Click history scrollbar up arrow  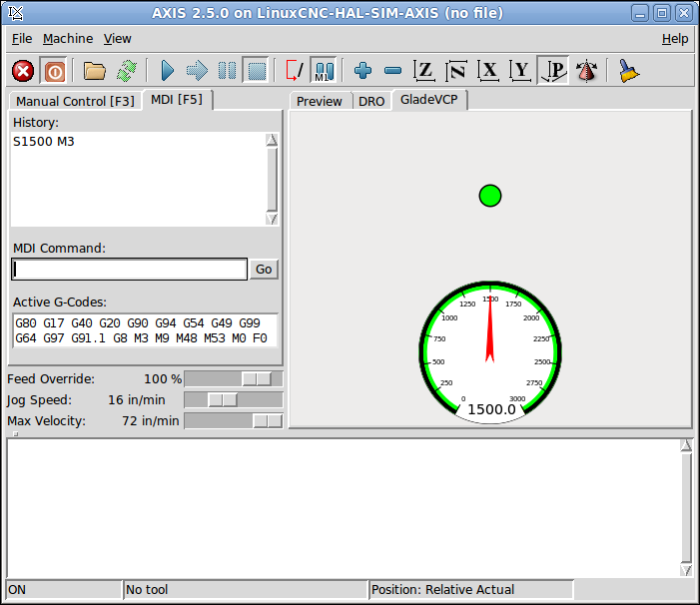(x=272, y=140)
